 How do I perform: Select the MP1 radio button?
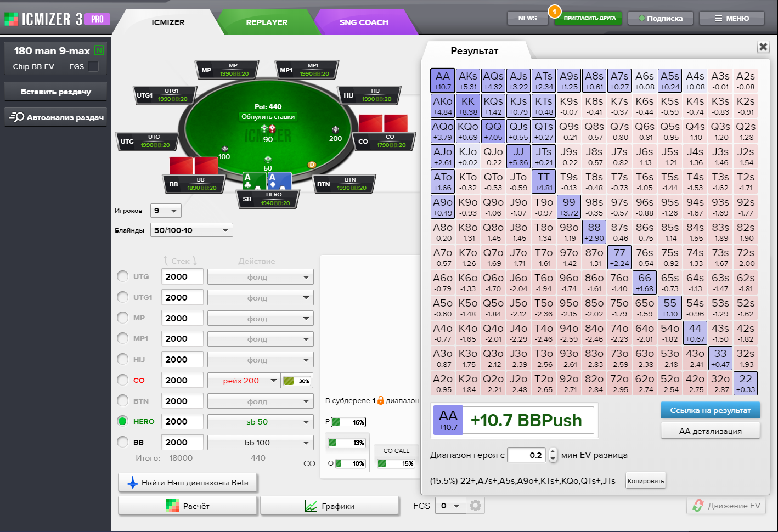(x=122, y=338)
